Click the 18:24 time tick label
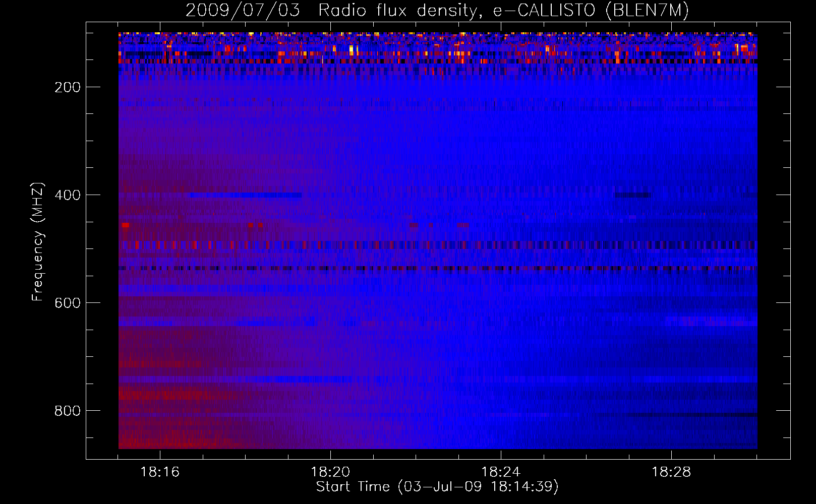 [x=501, y=472]
